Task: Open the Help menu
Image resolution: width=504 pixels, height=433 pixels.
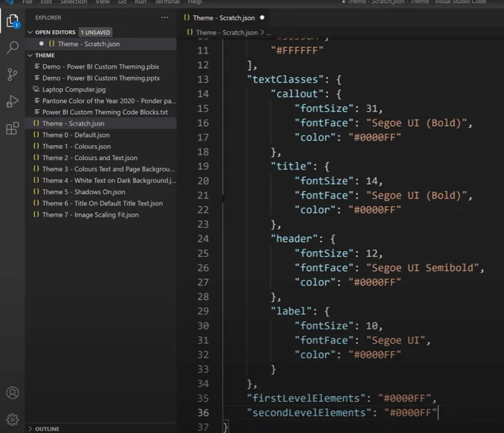Action: click(195, 2)
